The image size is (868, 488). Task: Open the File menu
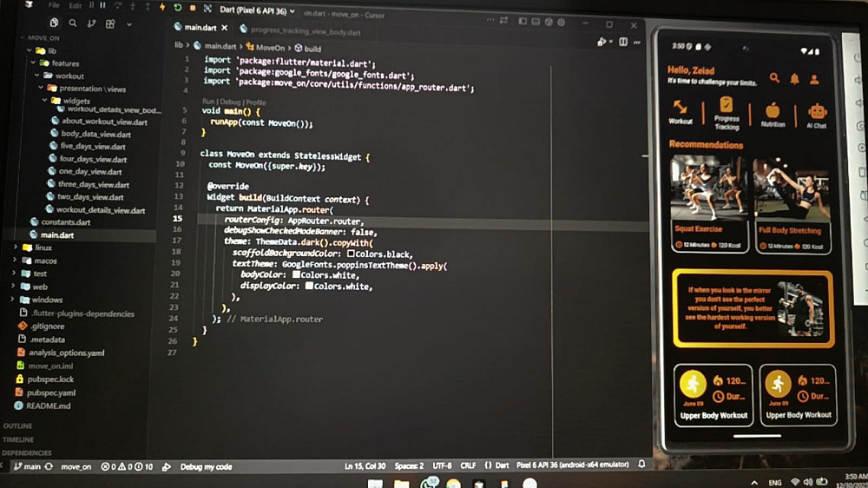point(54,5)
